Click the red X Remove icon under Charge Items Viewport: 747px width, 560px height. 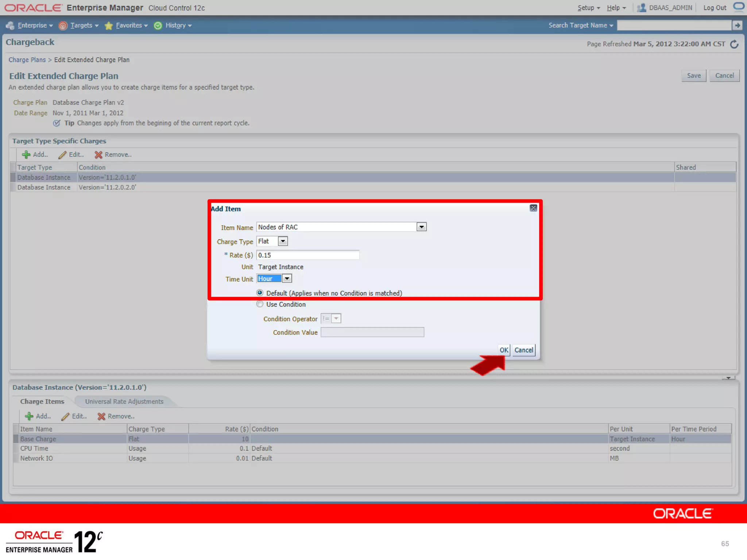101,416
